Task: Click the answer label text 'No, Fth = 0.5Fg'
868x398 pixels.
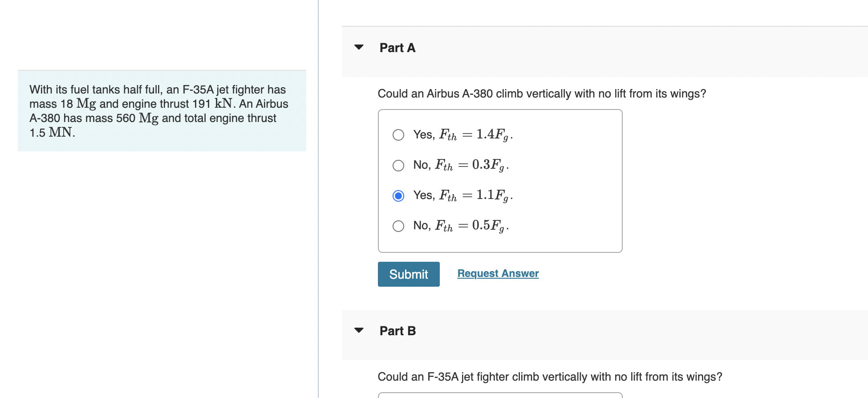Action: click(461, 226)
